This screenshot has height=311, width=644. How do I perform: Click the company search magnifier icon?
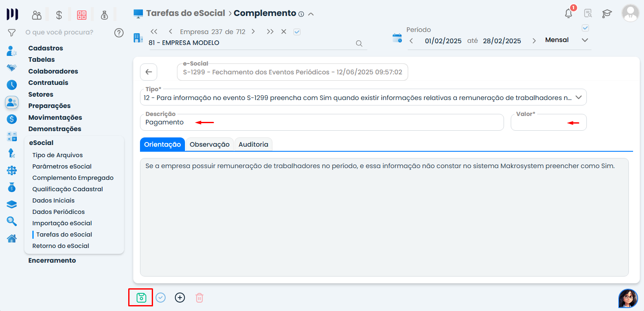point(359,43)
